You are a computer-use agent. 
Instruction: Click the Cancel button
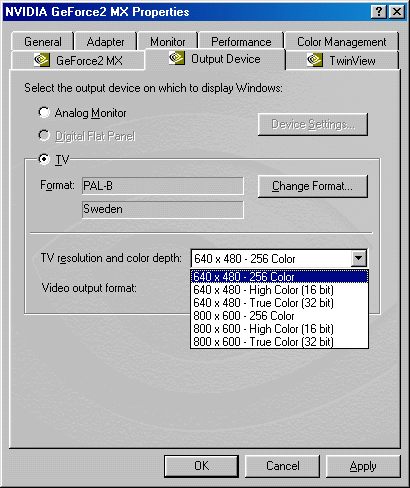[282, 466]
